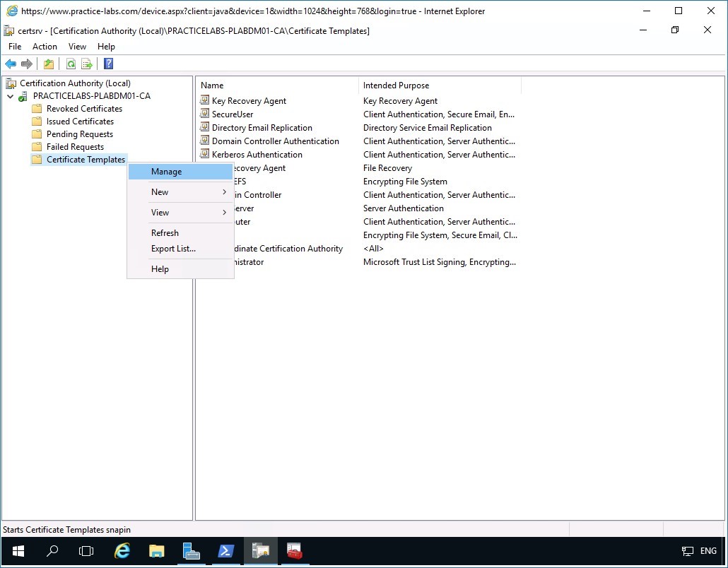728x568 pixels.
Task: Click the PRACTICELABS-PLABDM01-CA tree label
Action: [91, 96]
